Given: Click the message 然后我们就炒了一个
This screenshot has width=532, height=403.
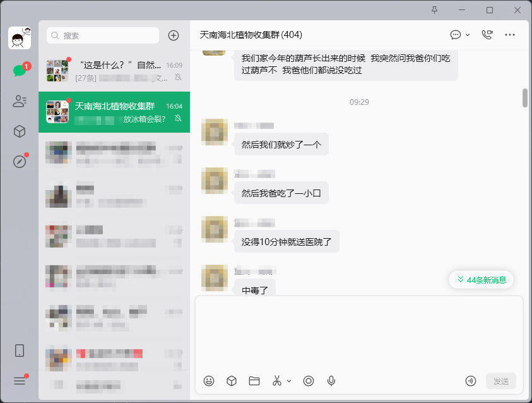Looking at the screenshot, I should pyautogui.click(x=281, y=145).
